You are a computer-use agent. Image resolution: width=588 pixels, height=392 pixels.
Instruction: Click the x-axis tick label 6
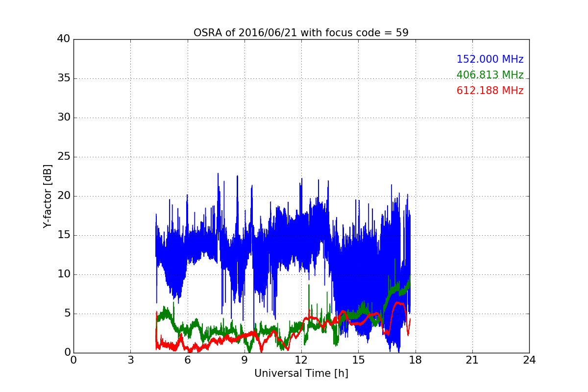[188, 360]
